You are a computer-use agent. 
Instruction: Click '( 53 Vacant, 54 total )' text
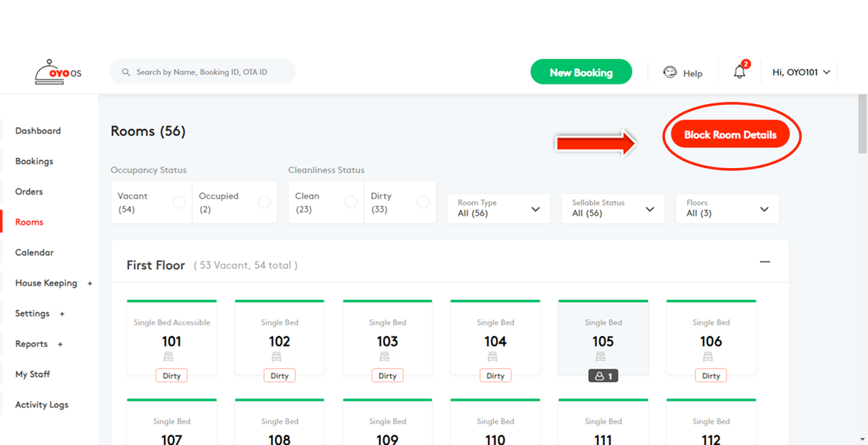246,265
